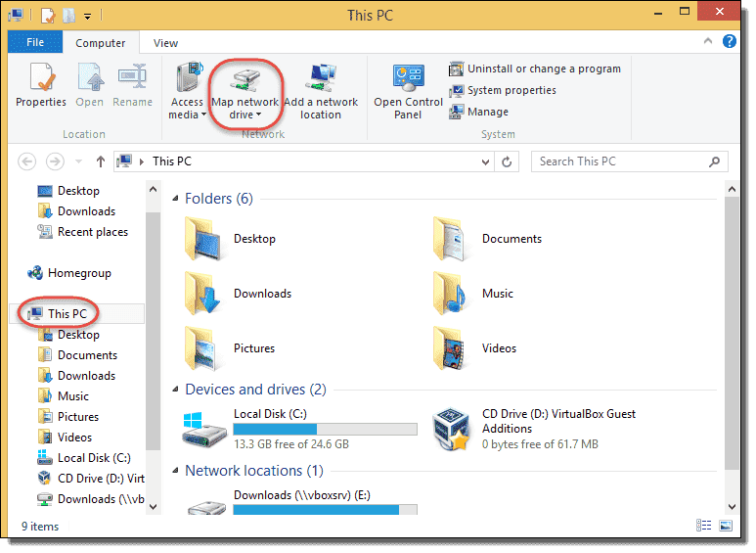This screenshot has height=553, width=756.
Task: Open the File menu tab
Action: pyautogui.click(x=35, y=42)
